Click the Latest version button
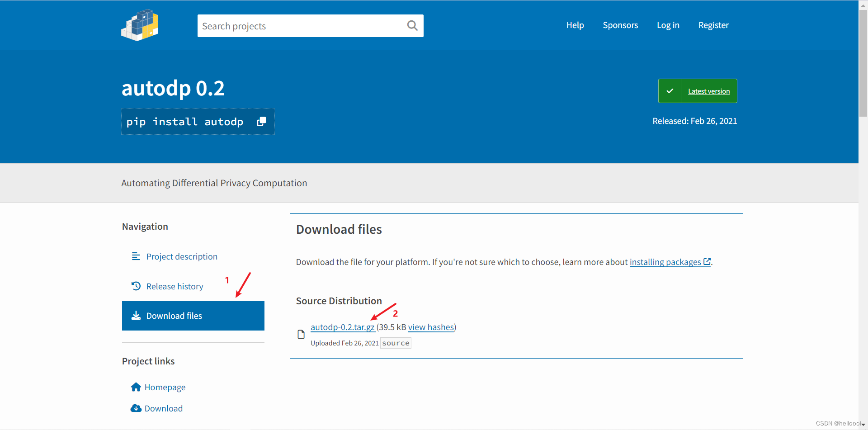Screen dimensions: 868x430 pos(698,91)
